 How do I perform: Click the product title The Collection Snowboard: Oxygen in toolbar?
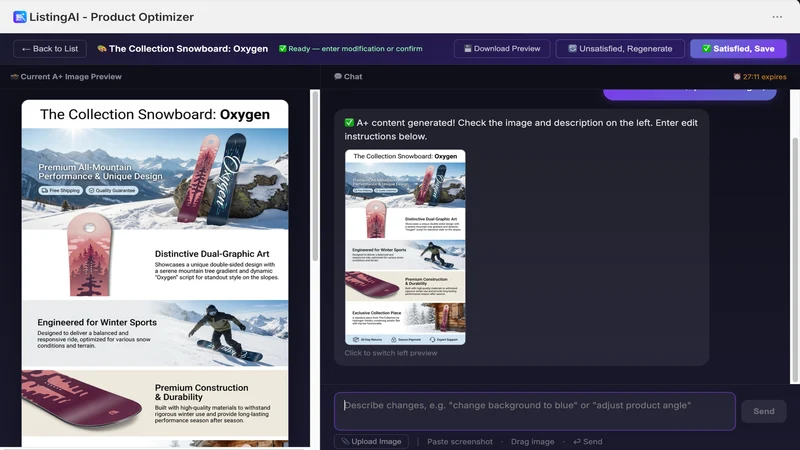(188, 49)
